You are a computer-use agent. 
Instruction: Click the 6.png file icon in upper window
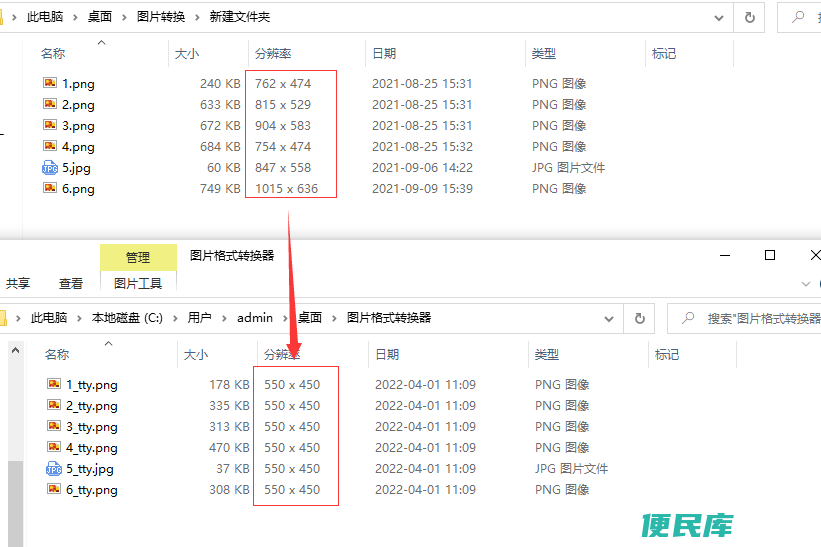point(50,187)
